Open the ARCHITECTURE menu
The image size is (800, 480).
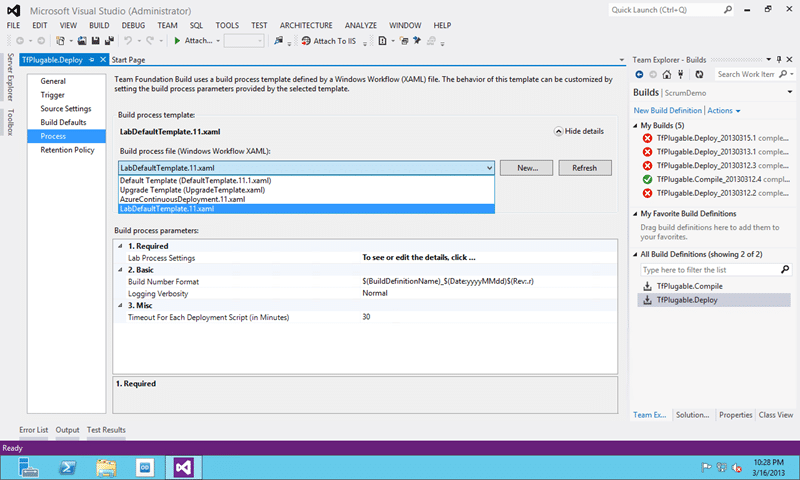pyautogui.click(x=306, y=26)
